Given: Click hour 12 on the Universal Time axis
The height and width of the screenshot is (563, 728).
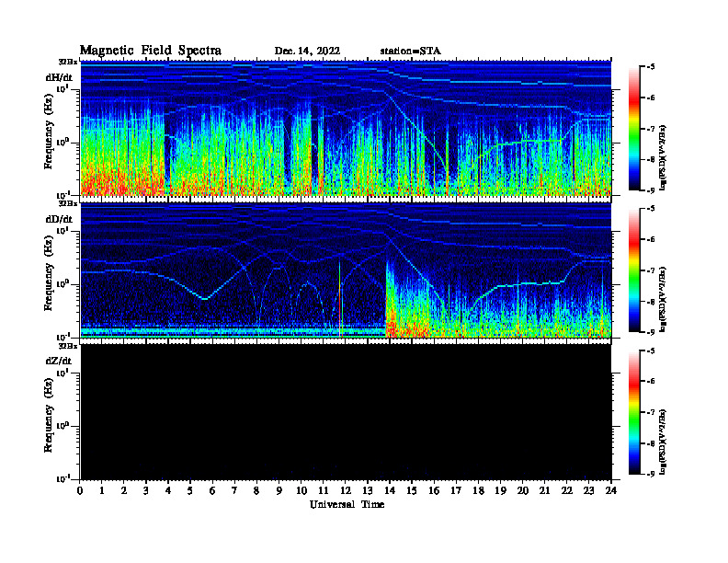Looking at the screenshot, I should (346, 490).
